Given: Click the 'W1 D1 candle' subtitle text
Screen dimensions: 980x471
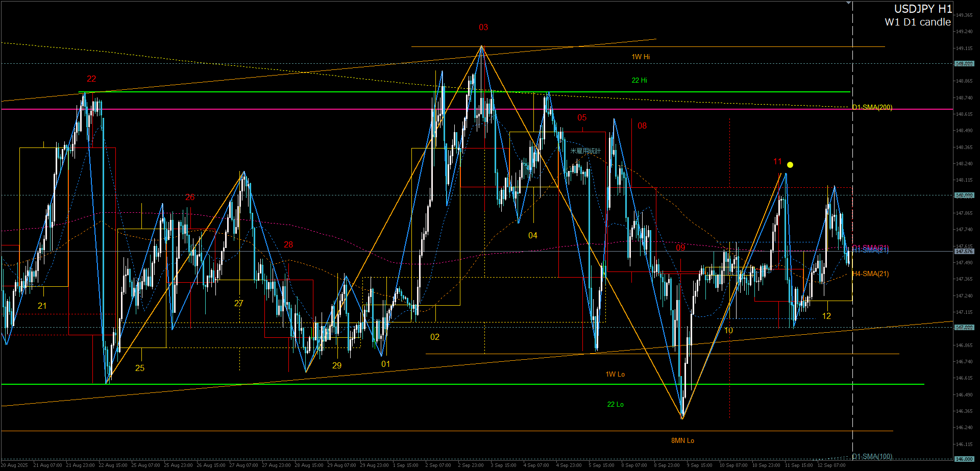Looking at the screenshot, I should [x=918, y=22].
